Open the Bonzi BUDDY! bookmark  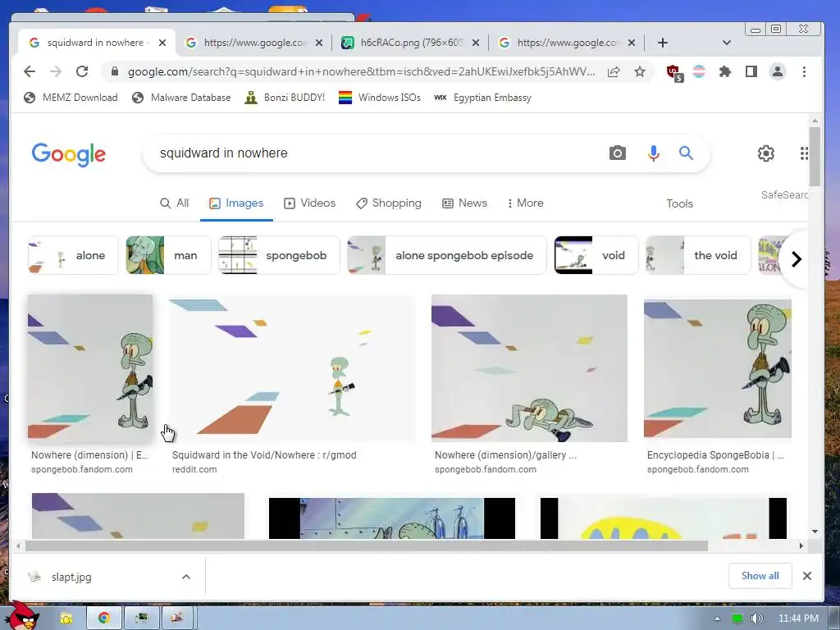point(285,98)
